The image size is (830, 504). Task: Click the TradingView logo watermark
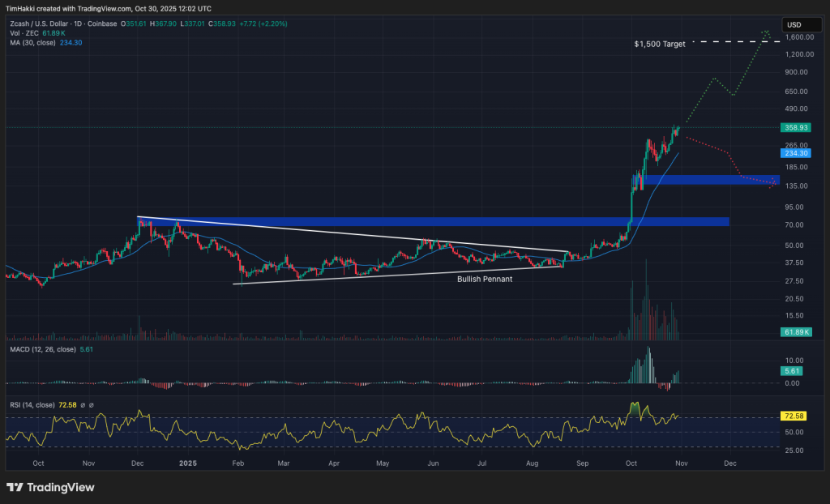coord(49,489)
